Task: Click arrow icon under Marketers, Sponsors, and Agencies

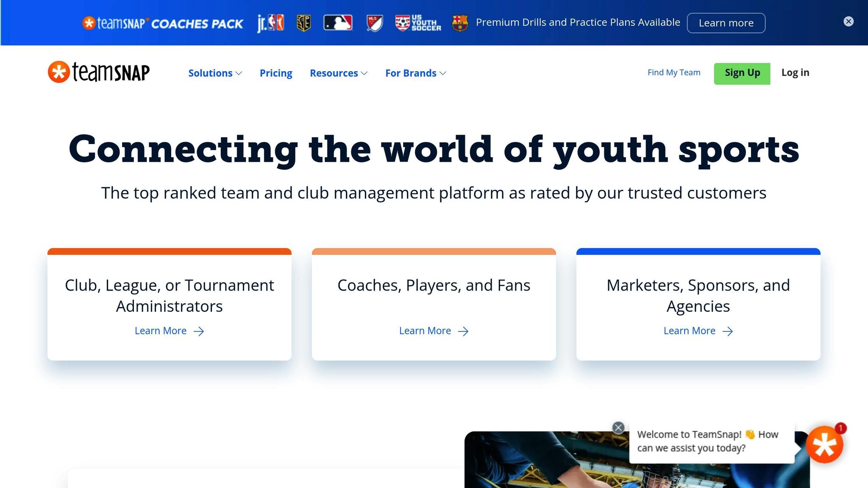Action: point(728,331)
